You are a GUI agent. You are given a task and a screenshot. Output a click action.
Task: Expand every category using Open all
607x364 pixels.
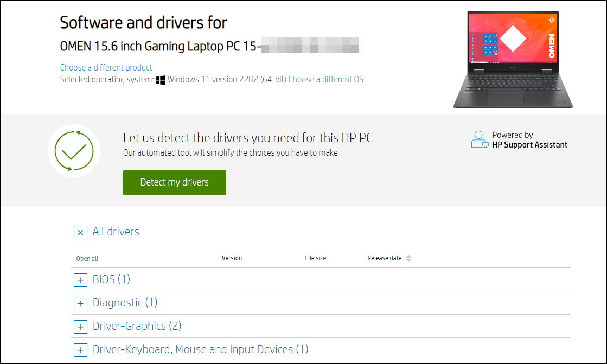(x=87, y=258)
